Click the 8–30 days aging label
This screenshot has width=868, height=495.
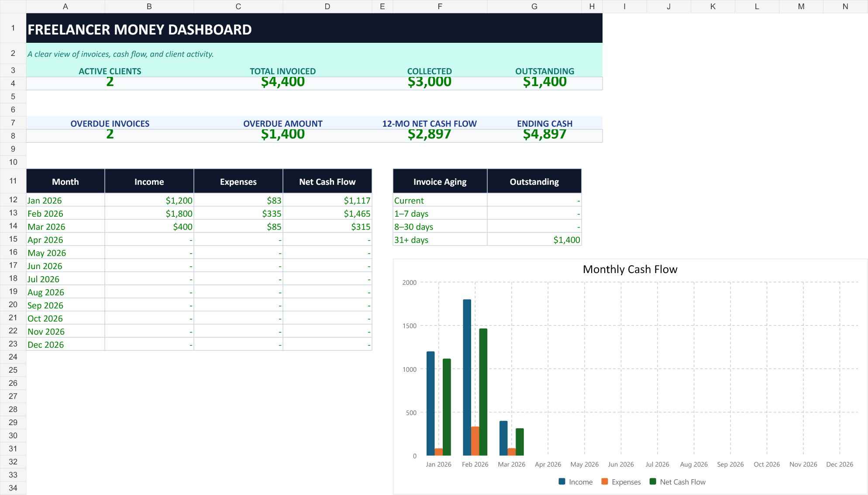pos(440,226)
